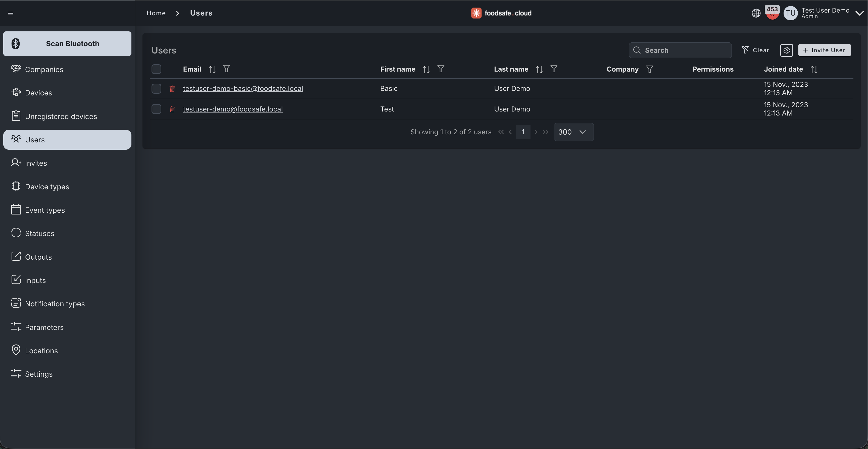Check the select-all users checkbox
This screenshot has height=449, width=868.
(x=156, y=69)
